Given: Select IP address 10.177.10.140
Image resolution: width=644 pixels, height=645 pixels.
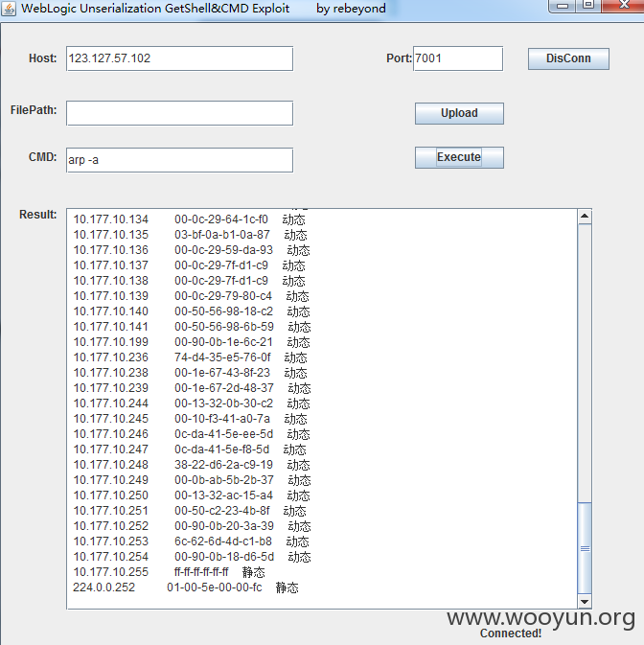Looking at the screenshot, I should tap(110, 311).
